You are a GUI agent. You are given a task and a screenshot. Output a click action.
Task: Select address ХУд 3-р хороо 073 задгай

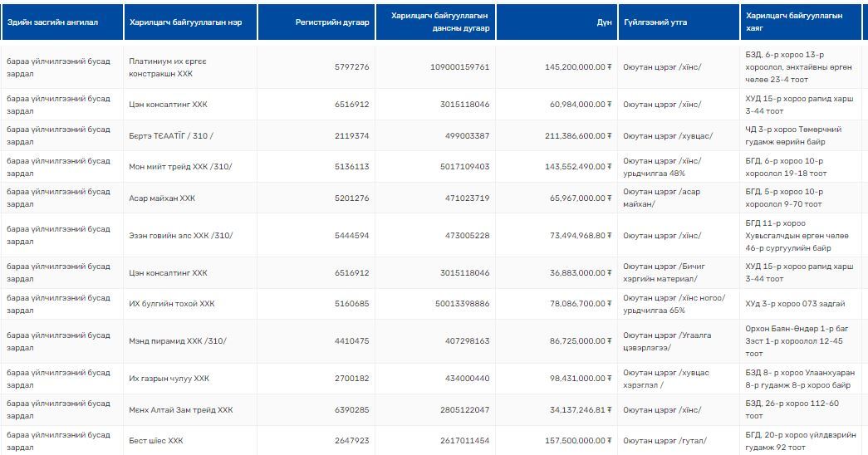pyautogui.click(x=795, y=304)
